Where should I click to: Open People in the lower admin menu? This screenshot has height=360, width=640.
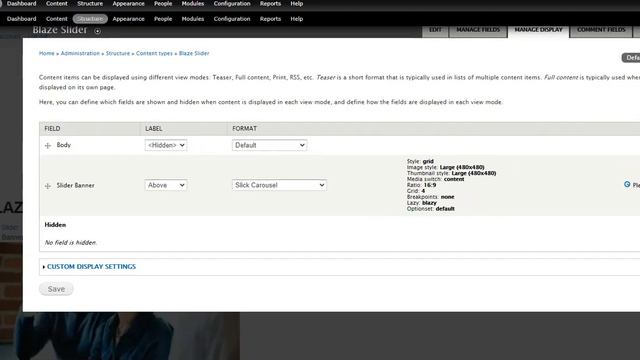tap(163, 19)
